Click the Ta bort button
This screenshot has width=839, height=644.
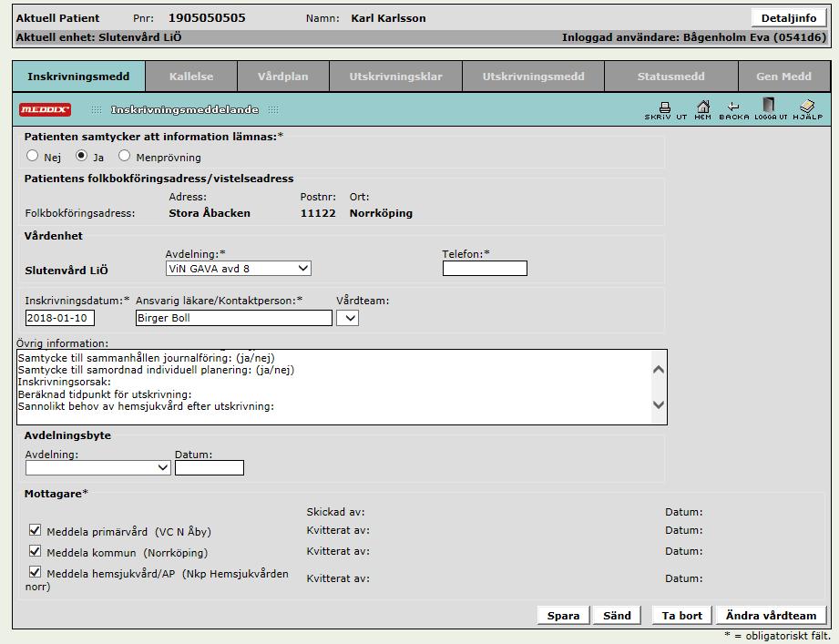(681, 616)
